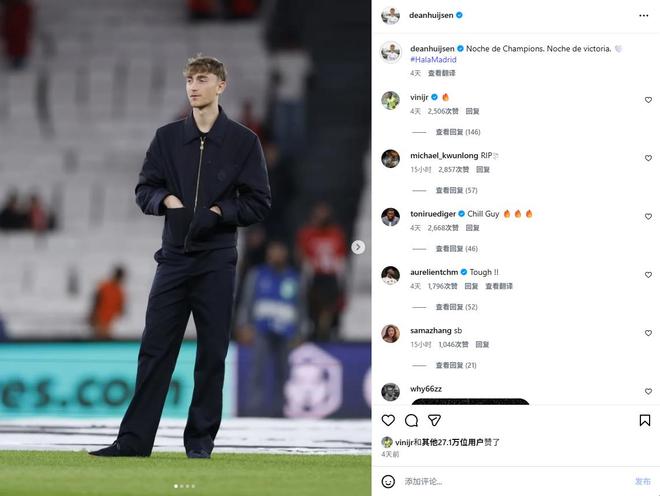Screen dimensions: 660x496
Task: Open samazhang's profile picture
Action: click(390, 334)
